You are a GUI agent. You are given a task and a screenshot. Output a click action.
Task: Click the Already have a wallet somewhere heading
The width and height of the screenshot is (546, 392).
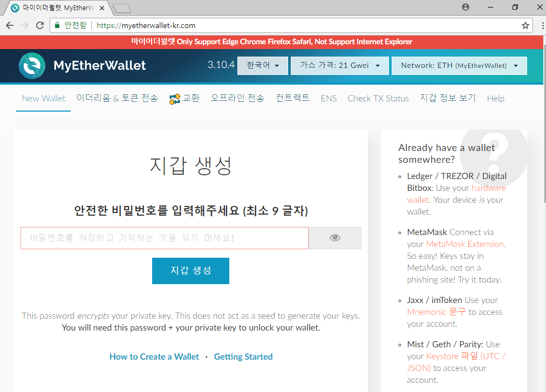tap(446, 154)
